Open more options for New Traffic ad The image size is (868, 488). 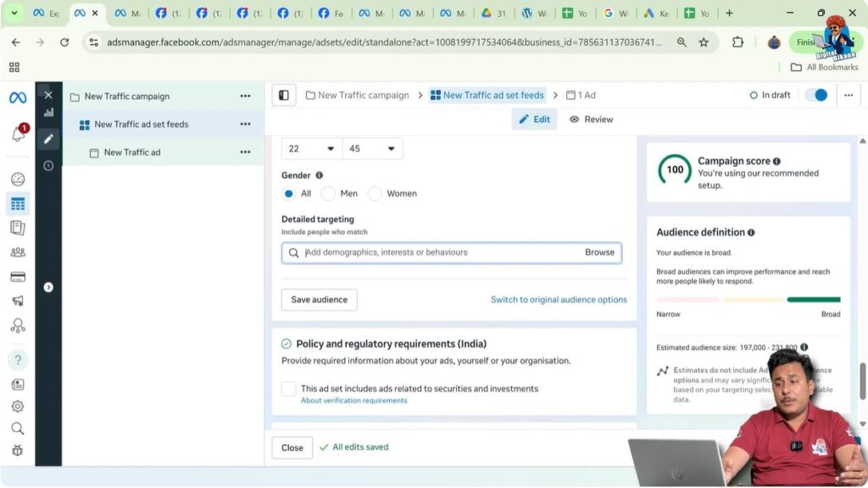pos(245,152)
